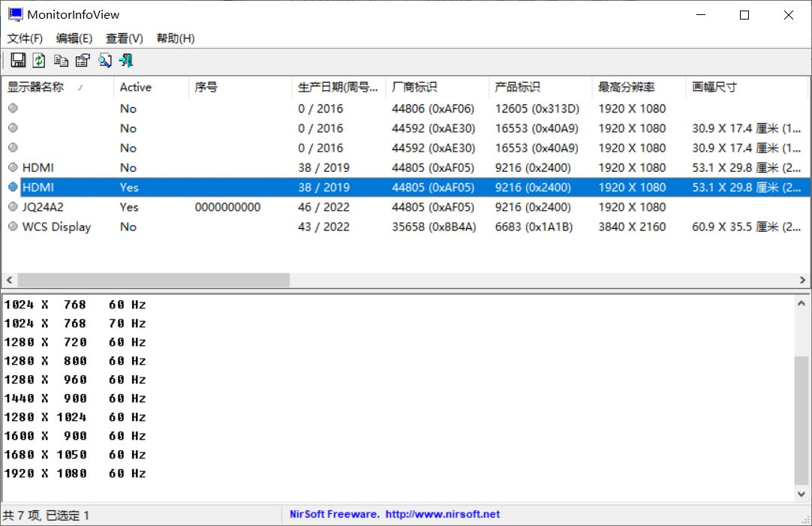Select the blue circle icon of the active HDMI row
The width and height of the screenshot is (812, 526).
pos(11,187)
